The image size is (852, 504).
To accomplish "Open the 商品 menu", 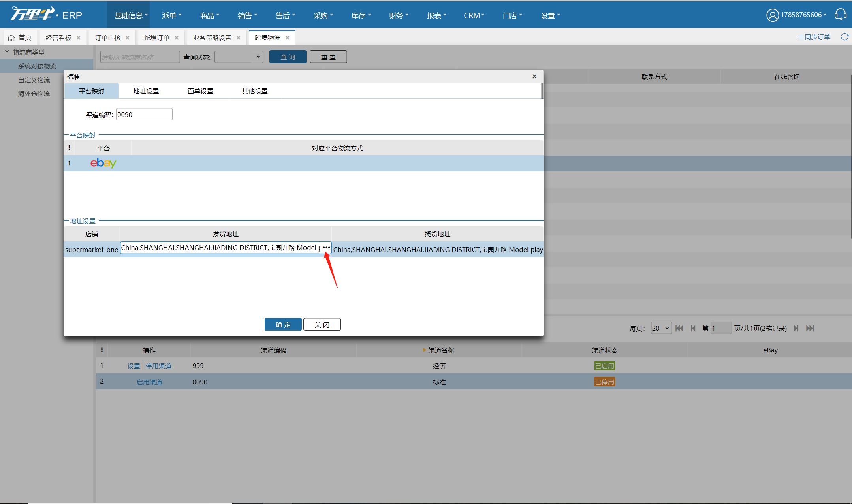I will click(209, 15).
